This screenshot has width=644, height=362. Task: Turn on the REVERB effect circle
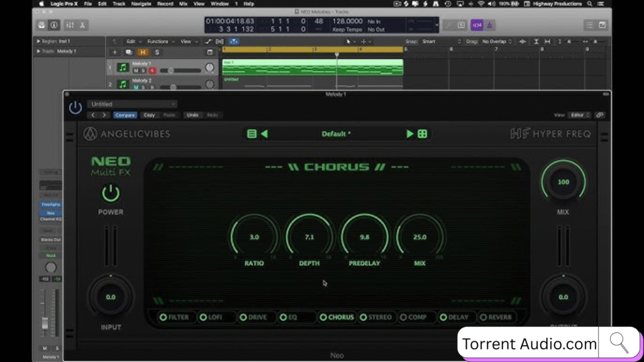point(483,317)
